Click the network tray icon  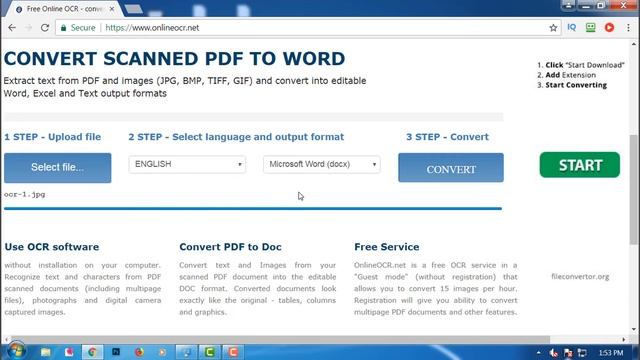582,353
